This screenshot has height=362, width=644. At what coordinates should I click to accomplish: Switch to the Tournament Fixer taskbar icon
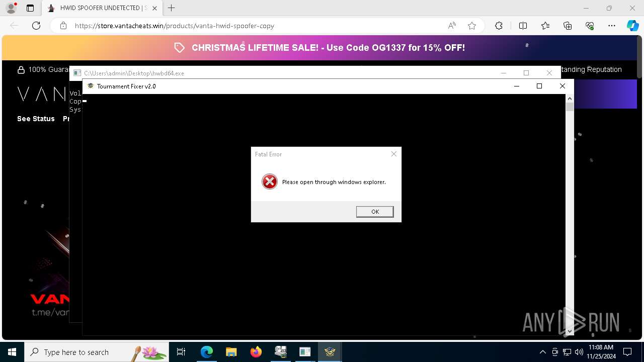330,352
